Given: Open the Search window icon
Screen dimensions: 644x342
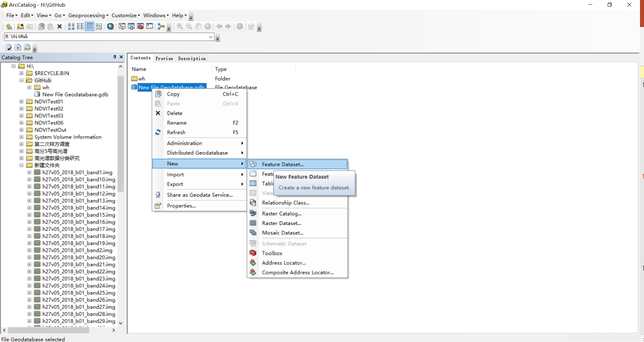Looking at the screenshot, I should [131, 26].
